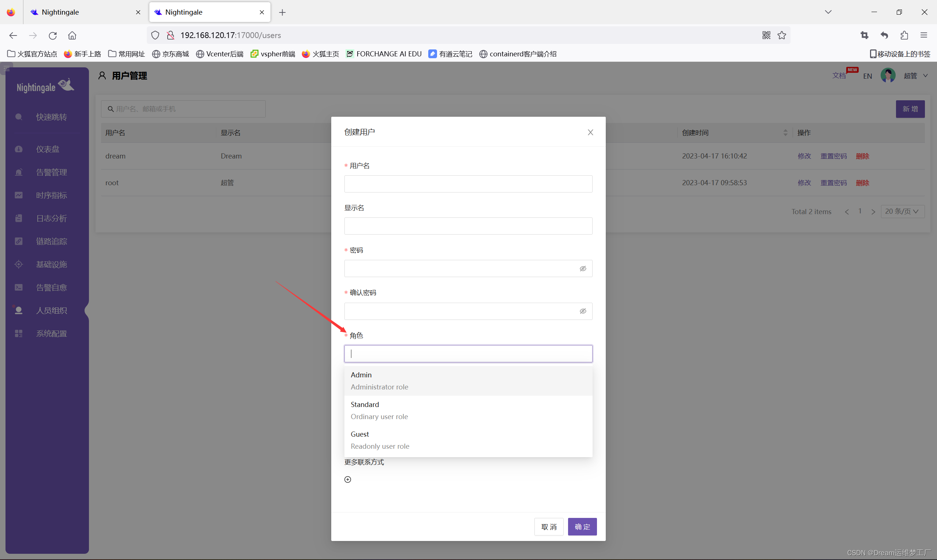Open the Firefox extensions puzzle icon
This screenshot has height=560, width=937.
click(904, 35)
